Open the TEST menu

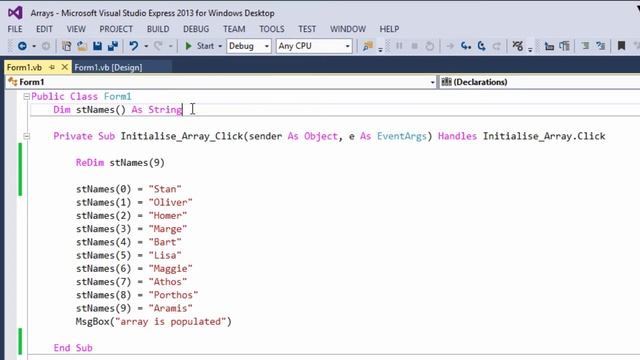pos(307,29)
